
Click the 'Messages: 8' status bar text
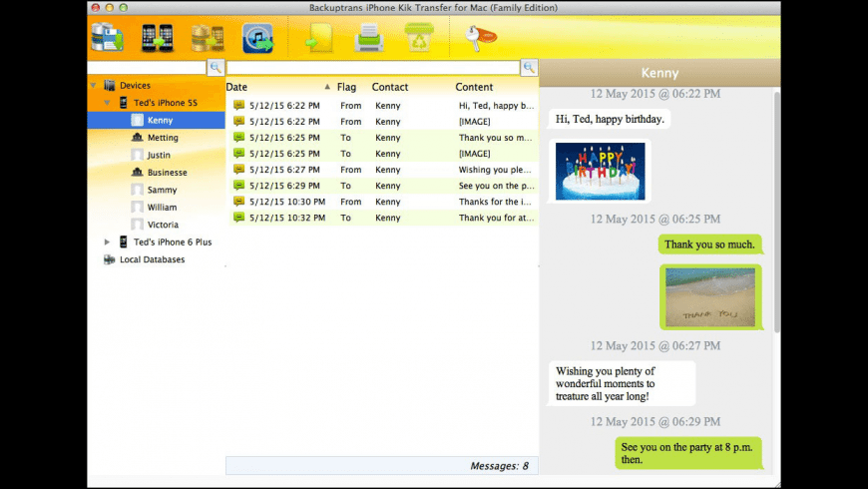tap(499, 466)
